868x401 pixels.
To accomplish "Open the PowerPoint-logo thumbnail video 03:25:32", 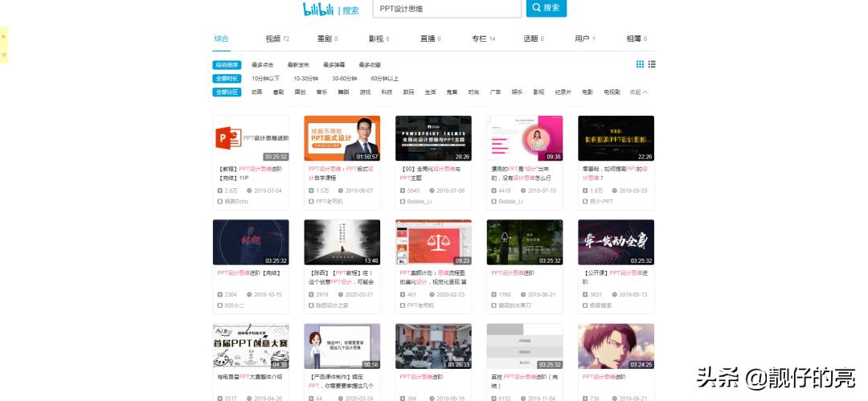I will click(x=251, y=138).
